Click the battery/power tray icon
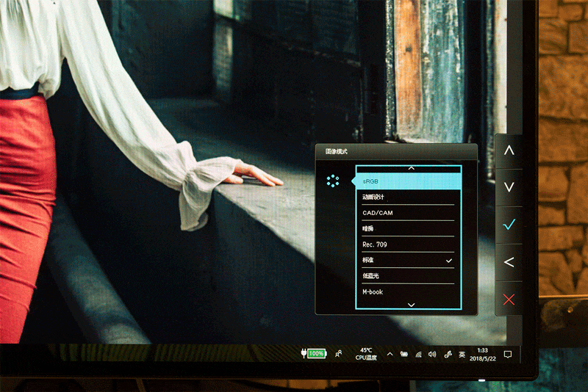The image size is (588, 392). point(404,354)
